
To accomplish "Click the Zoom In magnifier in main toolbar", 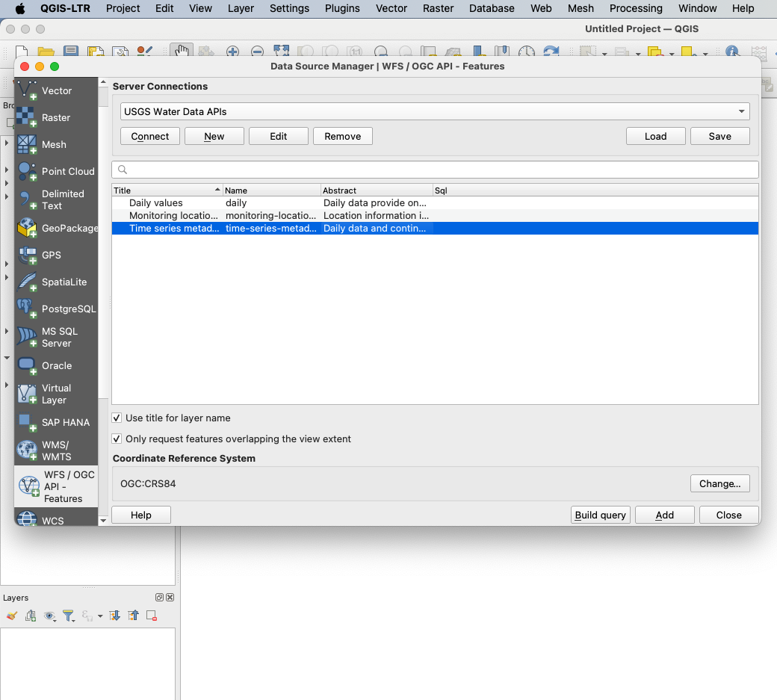I will coord(232,51).
